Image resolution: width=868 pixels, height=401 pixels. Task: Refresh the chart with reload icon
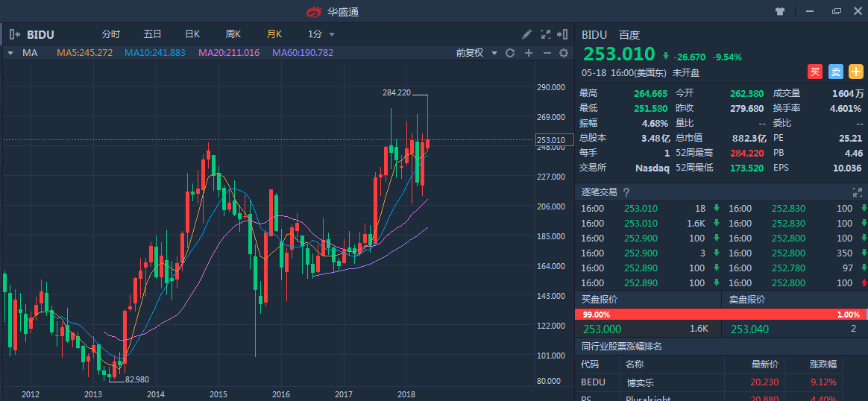510,53
